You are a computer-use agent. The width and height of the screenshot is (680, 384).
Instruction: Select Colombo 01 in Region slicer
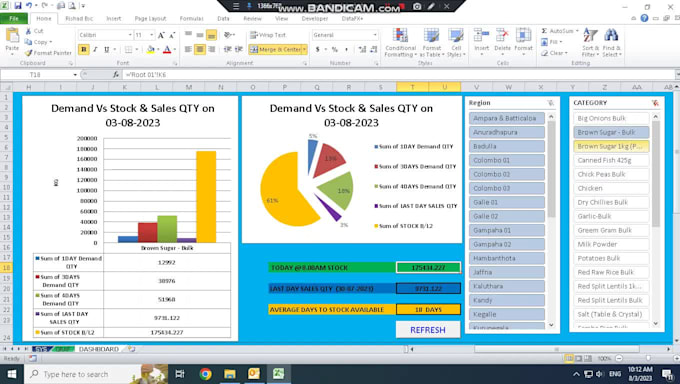tap(507, 160)
